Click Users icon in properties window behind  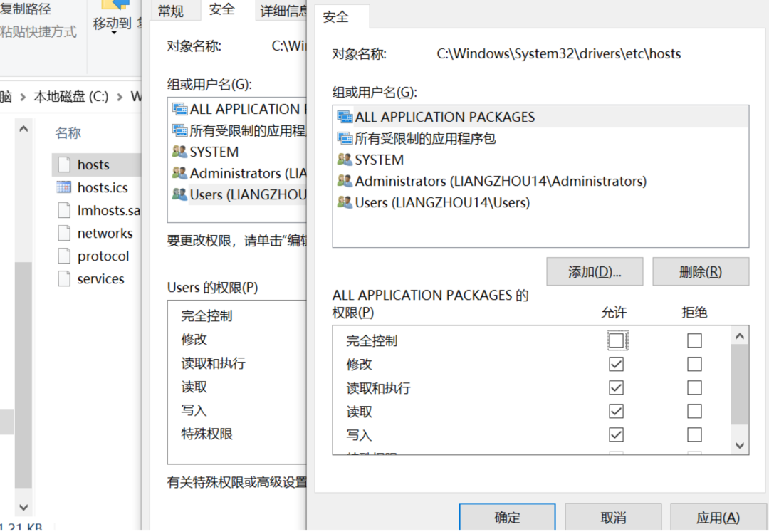tap(179, 194)
